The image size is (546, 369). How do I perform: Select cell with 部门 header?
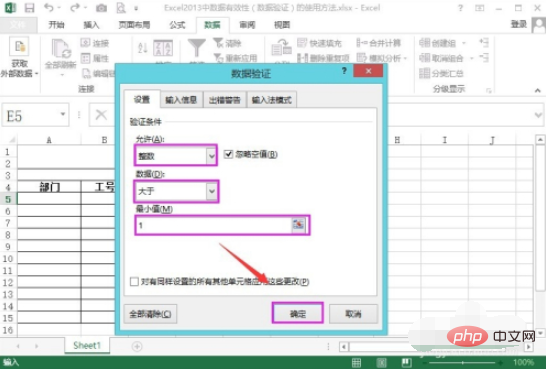(x=49, y=187)
